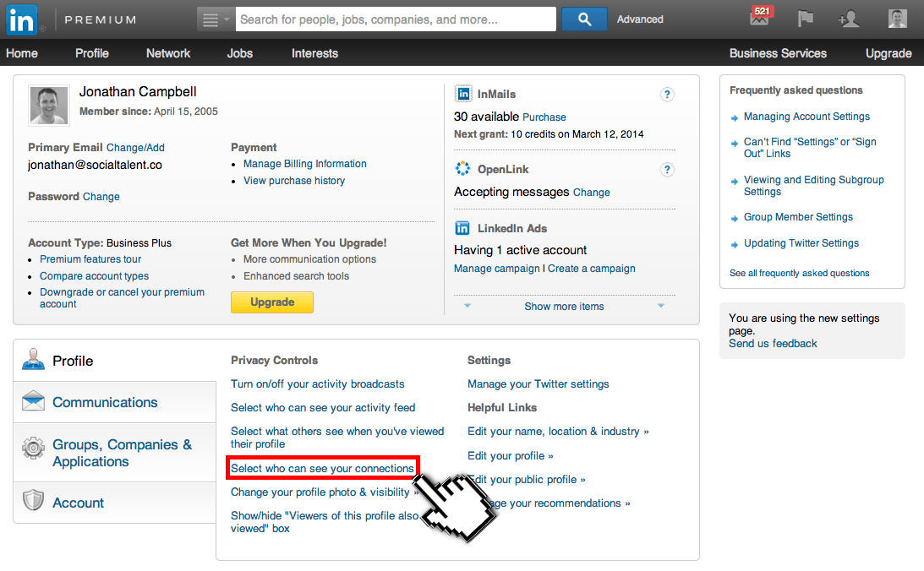
Task: Click the right arrow beside Show more items
Action: (x=660, y=306)
